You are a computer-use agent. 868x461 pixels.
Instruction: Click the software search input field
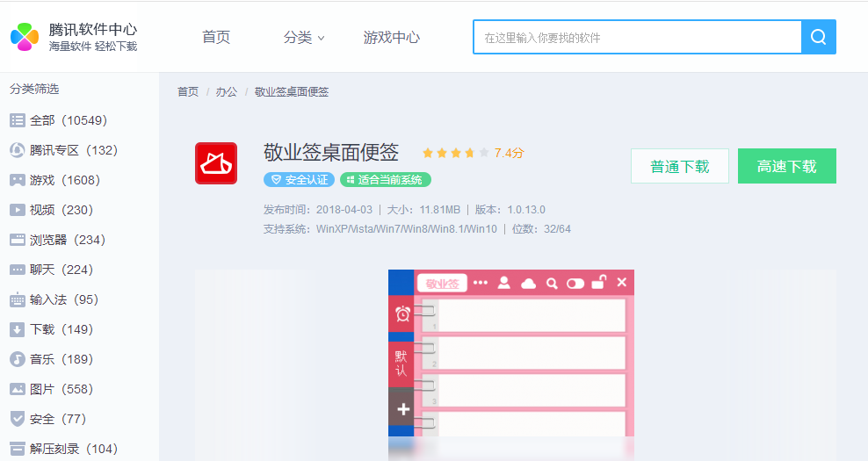637,37
